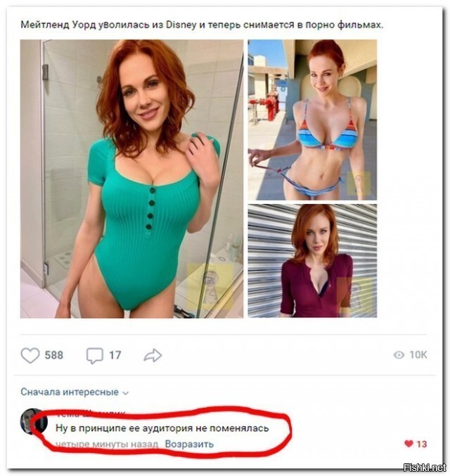This screenshot has height=476, width=450.
Task: Click the 17 comments counter
Action: coord(115,355)
